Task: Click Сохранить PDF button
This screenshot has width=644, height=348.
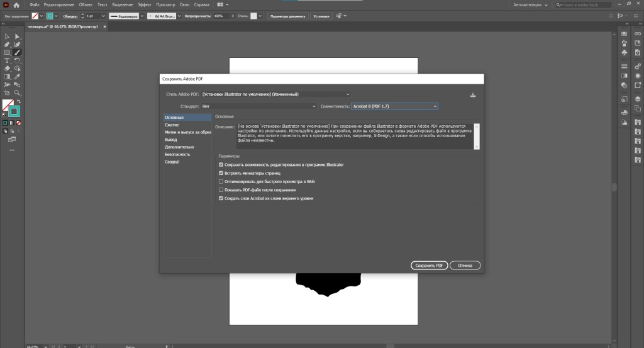Action: point(429,266)
